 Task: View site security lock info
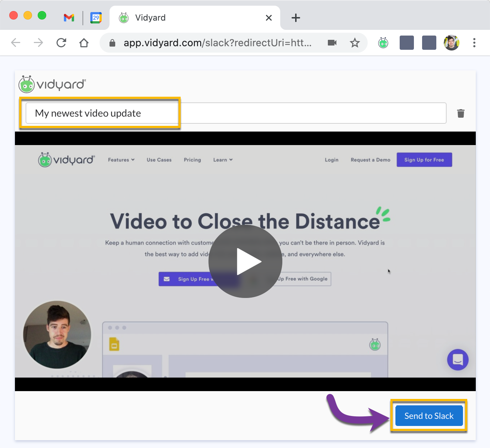pyautogui.click(x=112, y=43)
